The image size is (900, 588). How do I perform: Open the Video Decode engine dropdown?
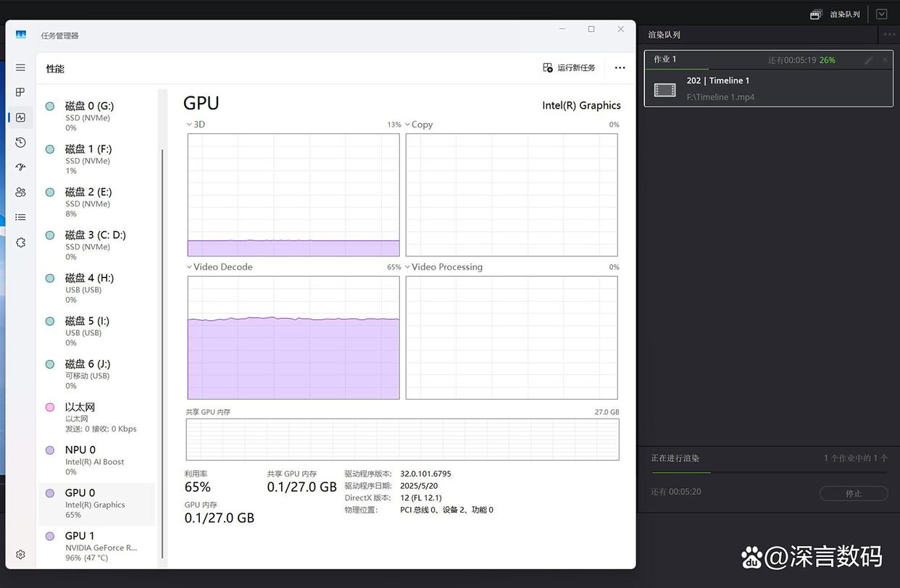(220, 267)
